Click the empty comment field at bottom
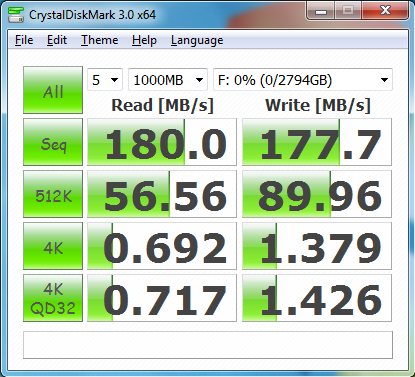Image resolution: width=415 pixels, height=377 pixels. point(208,345)
